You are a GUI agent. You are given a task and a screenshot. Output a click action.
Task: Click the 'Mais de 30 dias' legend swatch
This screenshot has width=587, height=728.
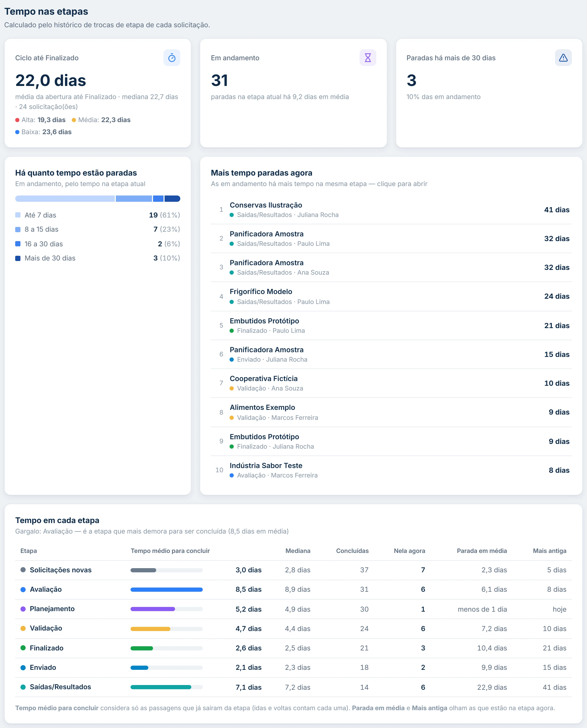[x=18, y=258]
